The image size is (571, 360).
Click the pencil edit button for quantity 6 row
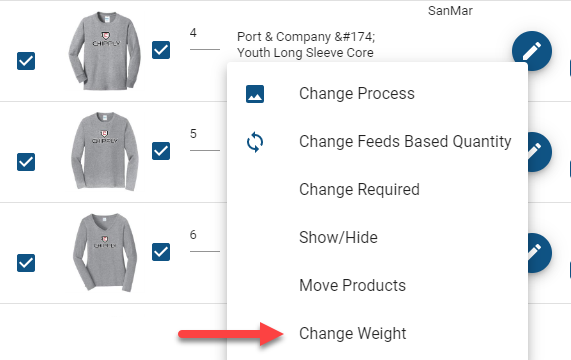click(x=540, y=253)
